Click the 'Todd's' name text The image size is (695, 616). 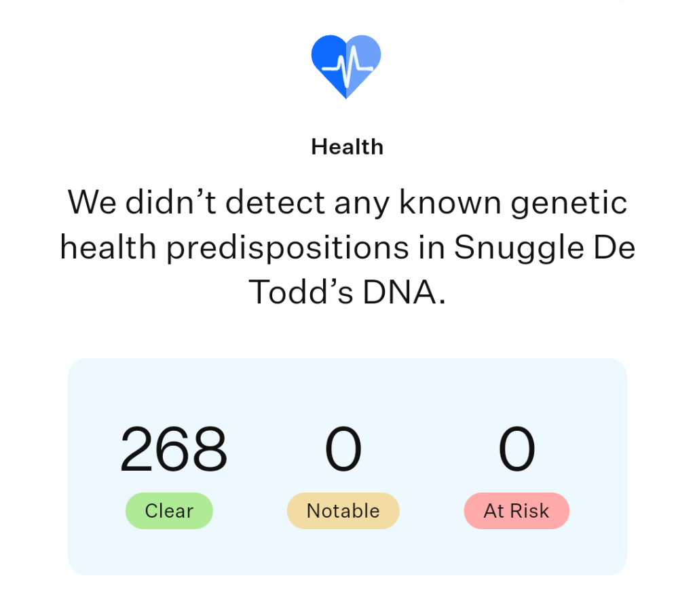pyautogui.click(x=301, y=292)
